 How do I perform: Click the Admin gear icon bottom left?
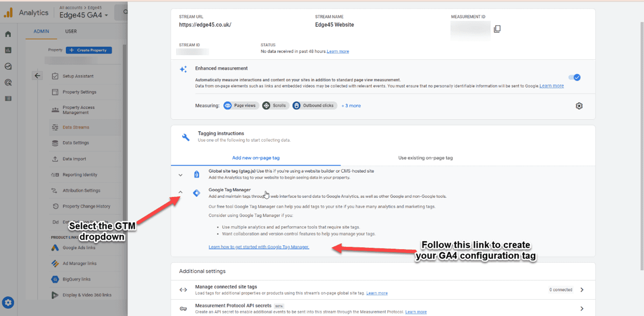[x=8, y=302]
